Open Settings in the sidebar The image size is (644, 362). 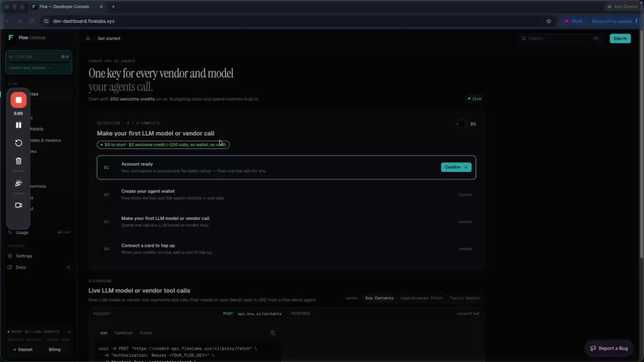(24, 256)
